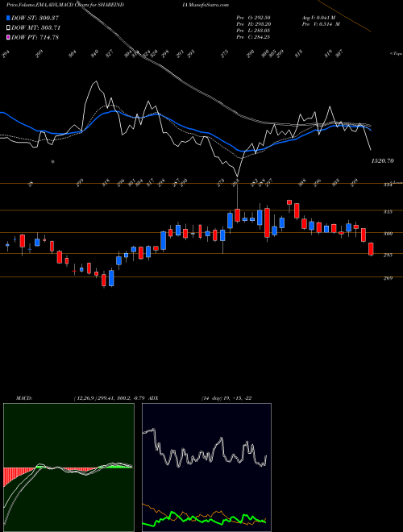Click the 'Pre L: 283.05' value
This screenshot has width=403, height=532.
pos(253,31)
